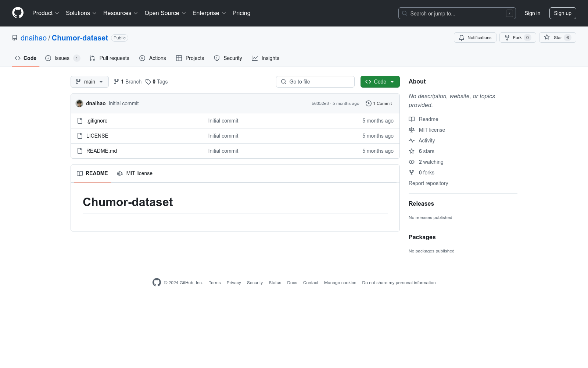Click the LICENSE file icon
Image resolution: width=588 pixels, height=368 pixels.
click(80, 136)
